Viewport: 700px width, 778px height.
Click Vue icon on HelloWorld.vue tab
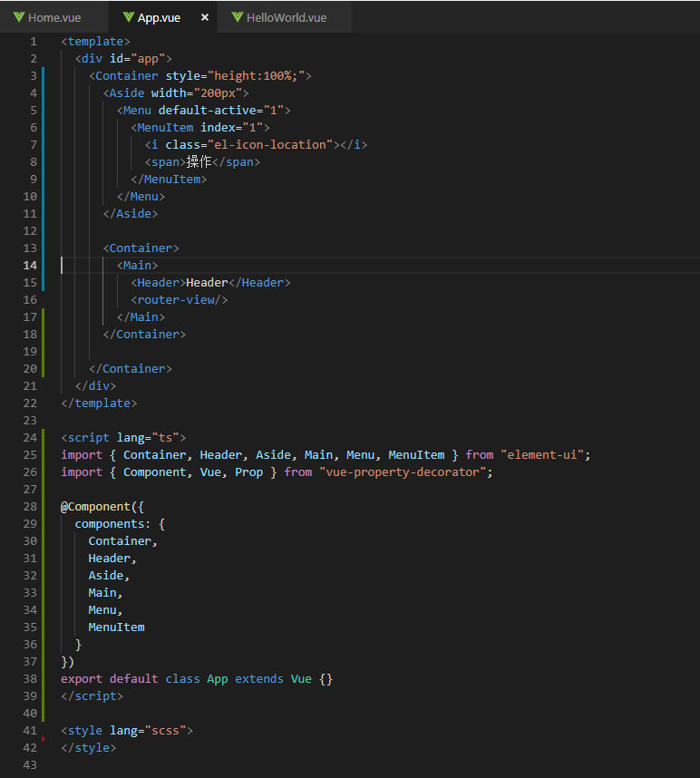pyautogui.click(x=238, y=17)
